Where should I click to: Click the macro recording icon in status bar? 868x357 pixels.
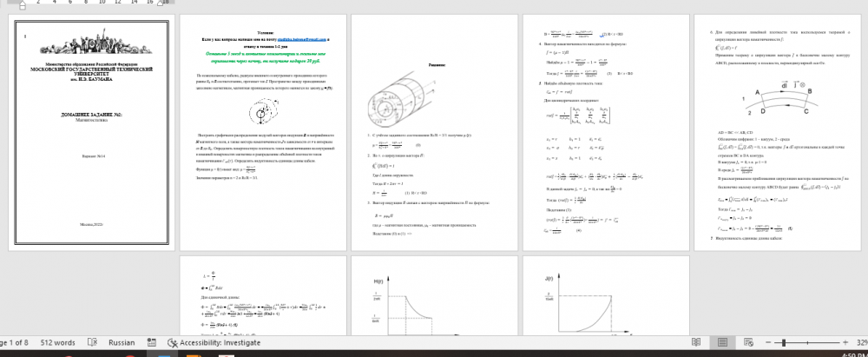[x=151, y=342]
